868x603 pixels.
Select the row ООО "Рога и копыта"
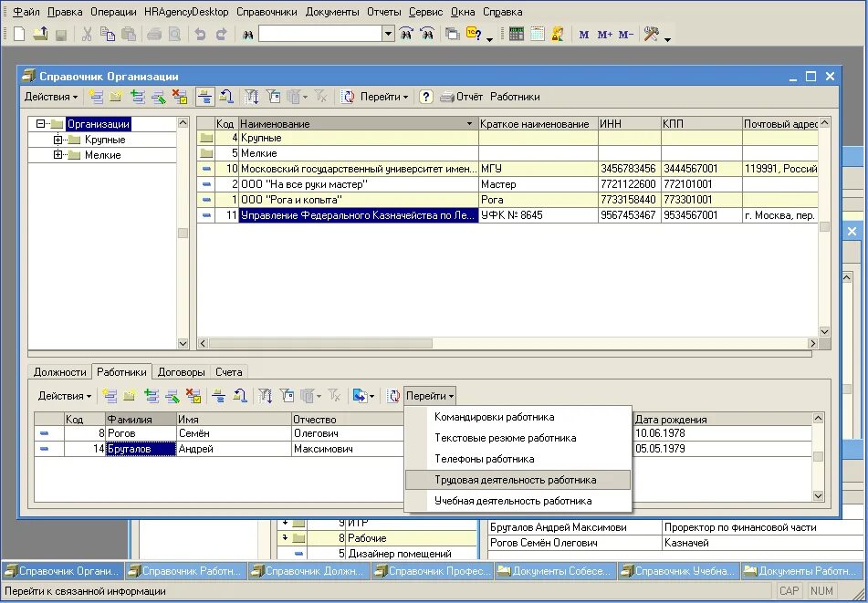coord(507,200)
